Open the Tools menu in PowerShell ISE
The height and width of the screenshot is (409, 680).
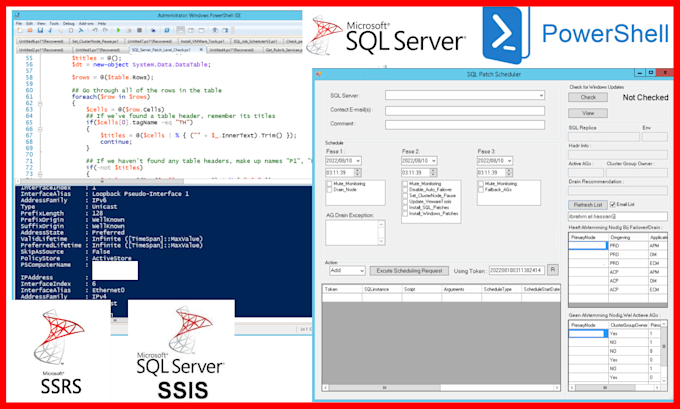[x=54, y=23]
